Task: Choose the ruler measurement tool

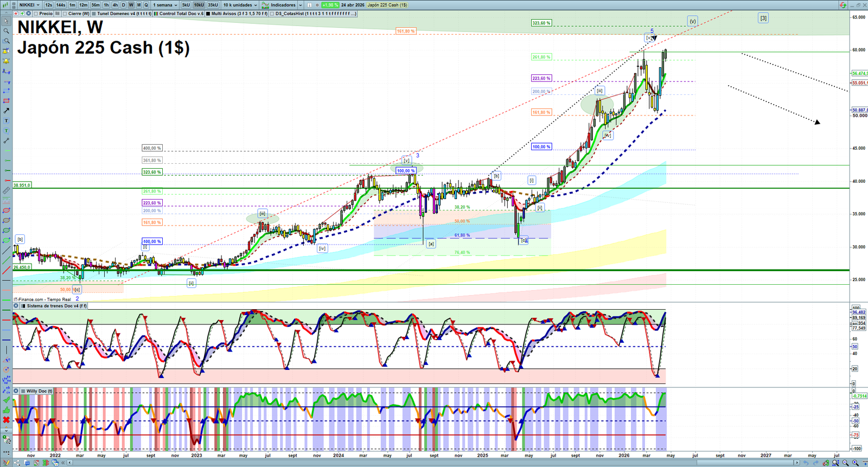Action: (x=7, y=190)
